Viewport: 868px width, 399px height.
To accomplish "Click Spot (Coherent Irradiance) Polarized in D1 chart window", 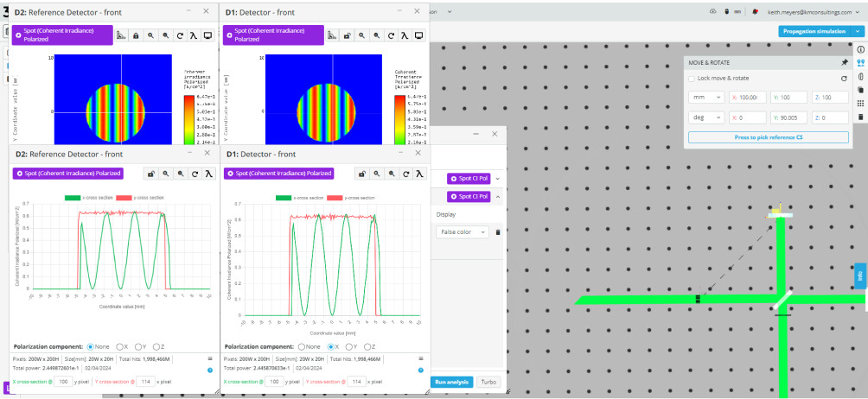I will pyautogui.click(x=279, y=173).
